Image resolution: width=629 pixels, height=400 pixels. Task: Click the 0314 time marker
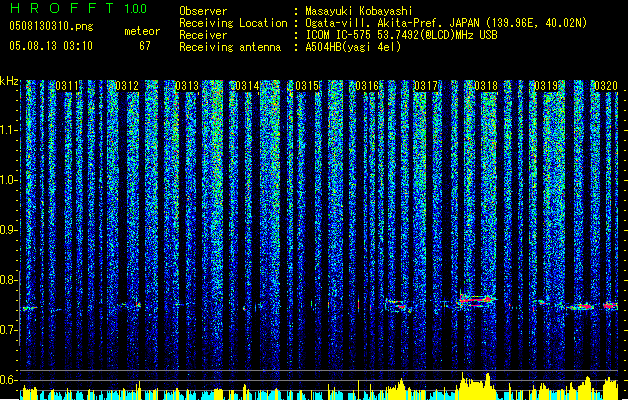pyautogui.click(x=247, y=85)
